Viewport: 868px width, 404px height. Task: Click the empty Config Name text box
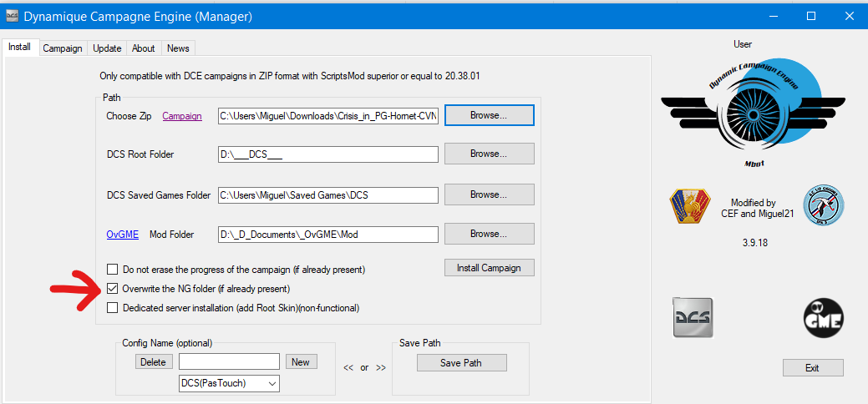click(x=229, y=362)
